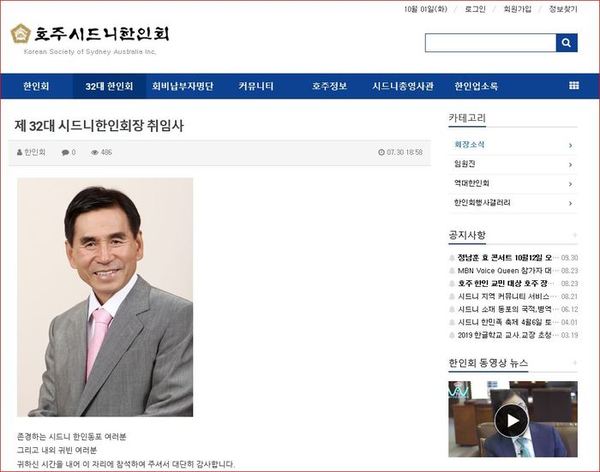Focus the site search input field

pos(491,42)
